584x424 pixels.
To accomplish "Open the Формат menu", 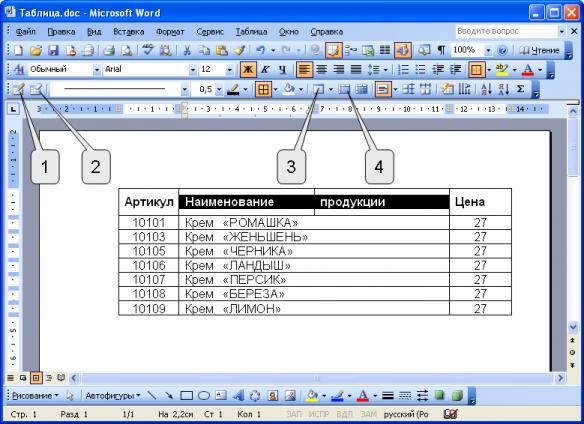I will pyautogui.click(x=170, y=32).
